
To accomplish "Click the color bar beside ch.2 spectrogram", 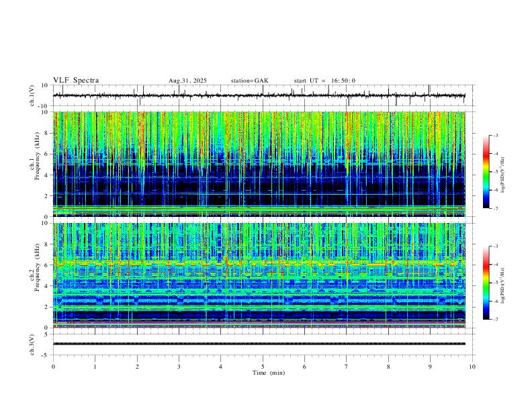I will (x=486, y=283).
